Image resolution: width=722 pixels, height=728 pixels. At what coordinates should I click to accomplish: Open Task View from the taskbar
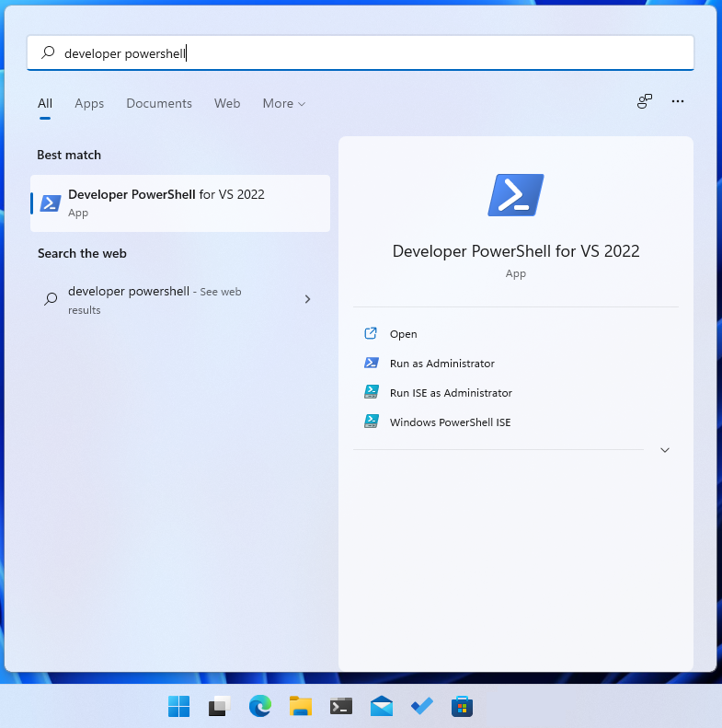tap(219, 706)
